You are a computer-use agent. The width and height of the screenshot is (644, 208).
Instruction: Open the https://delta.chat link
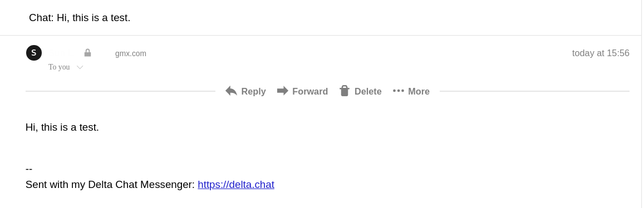[x=236, y=185]
